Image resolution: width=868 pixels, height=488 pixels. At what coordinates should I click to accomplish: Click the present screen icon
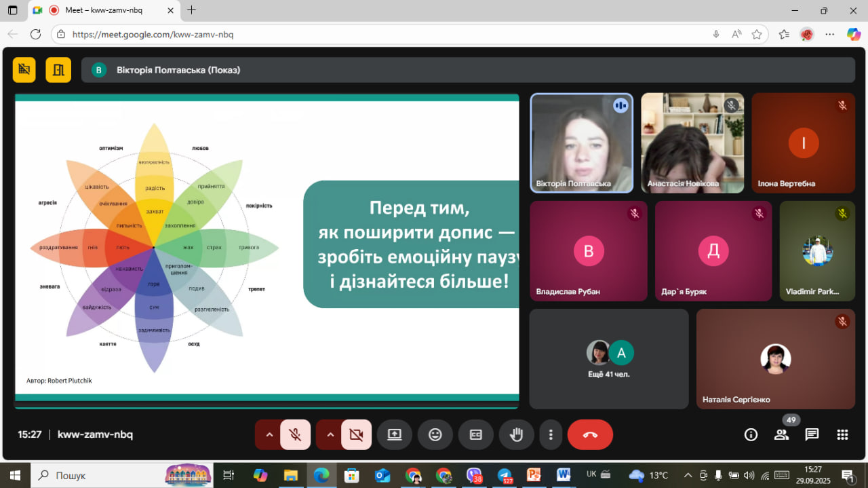(395, 435)
